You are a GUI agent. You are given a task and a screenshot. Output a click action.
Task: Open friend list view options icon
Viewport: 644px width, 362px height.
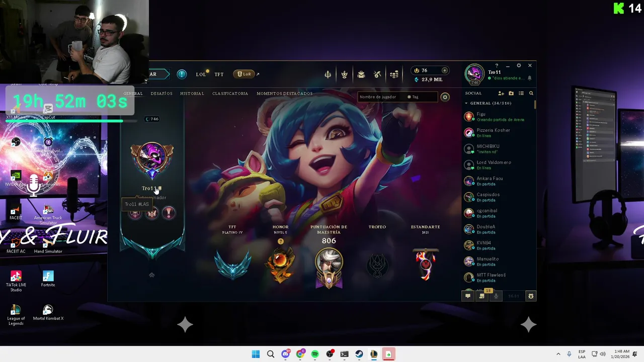(x=521, y=93)
